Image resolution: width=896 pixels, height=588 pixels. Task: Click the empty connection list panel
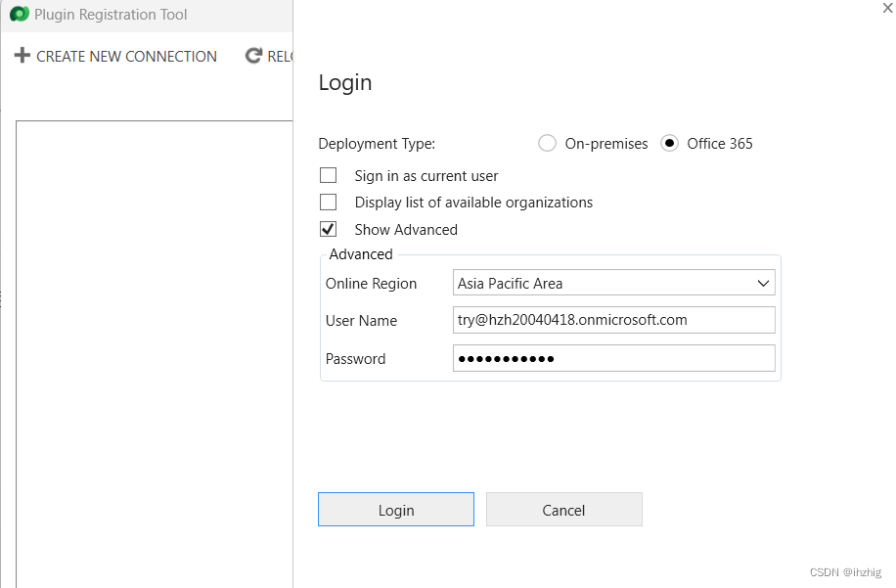pyautogui.click(x=155, y=354)
